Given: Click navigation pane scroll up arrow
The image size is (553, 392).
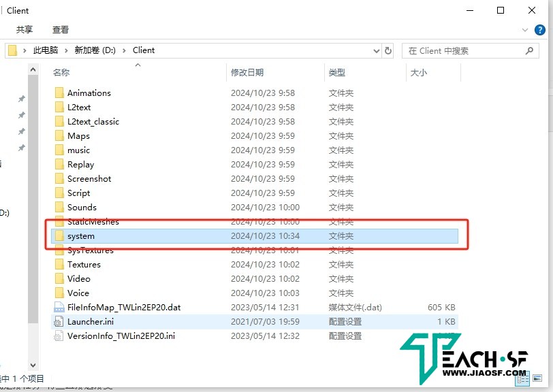Looking at the screenshot, I should pos(33,70).
